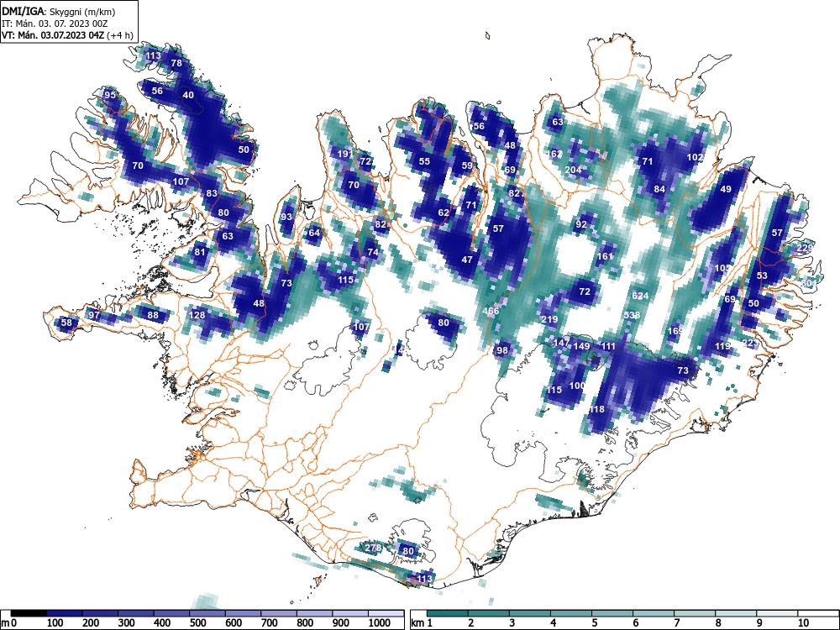This screenshot has width=840, height=630.
Task: Select the 'IT: Mán. 03. 07. 2023 00Z' line
Action: pyautogui.click(x=55, y=24)
